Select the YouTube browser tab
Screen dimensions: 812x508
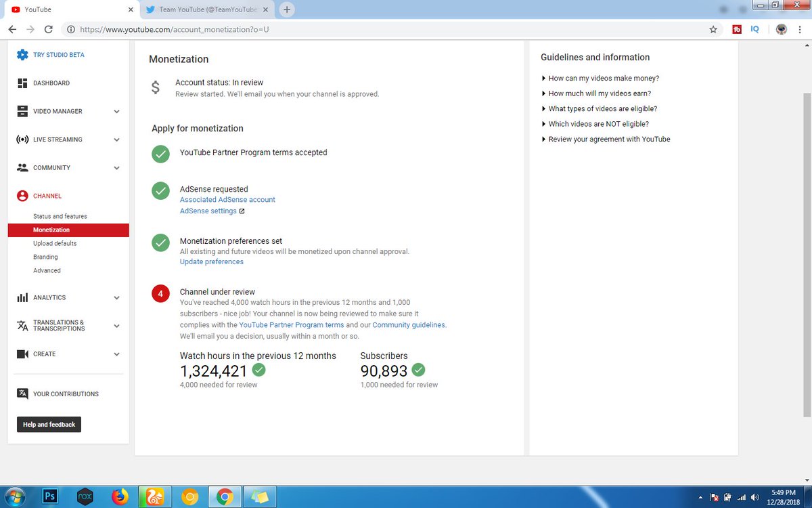pyautogui.click(x=70, y=9)
